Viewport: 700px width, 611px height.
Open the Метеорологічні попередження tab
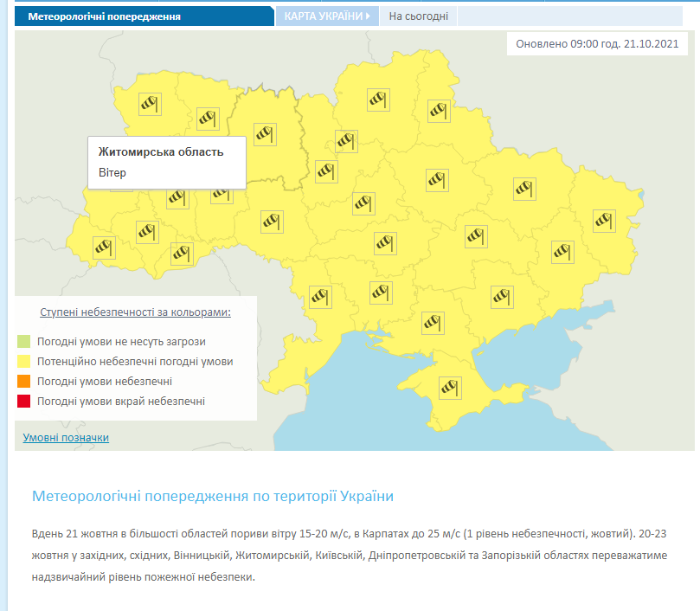click(104, 16)
